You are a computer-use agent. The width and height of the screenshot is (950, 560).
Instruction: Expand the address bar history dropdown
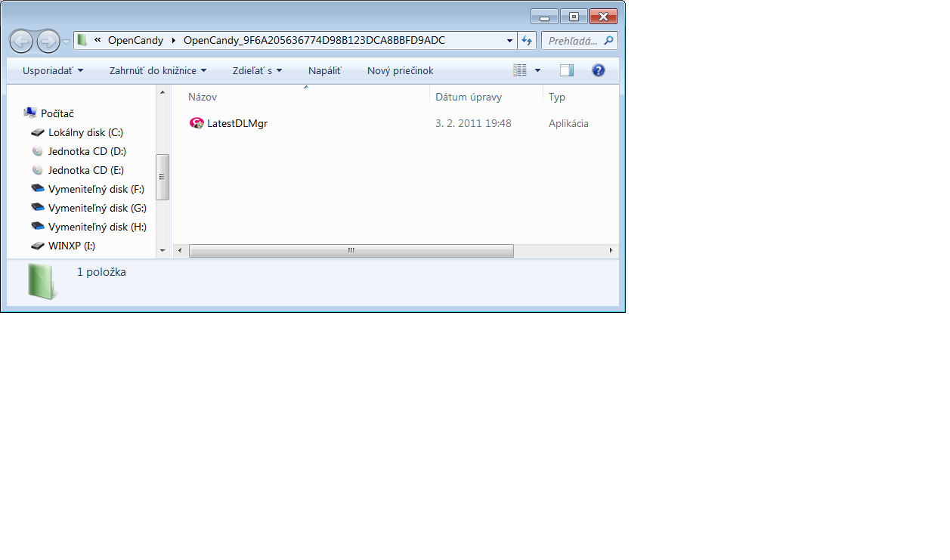(x=509, y=41)
